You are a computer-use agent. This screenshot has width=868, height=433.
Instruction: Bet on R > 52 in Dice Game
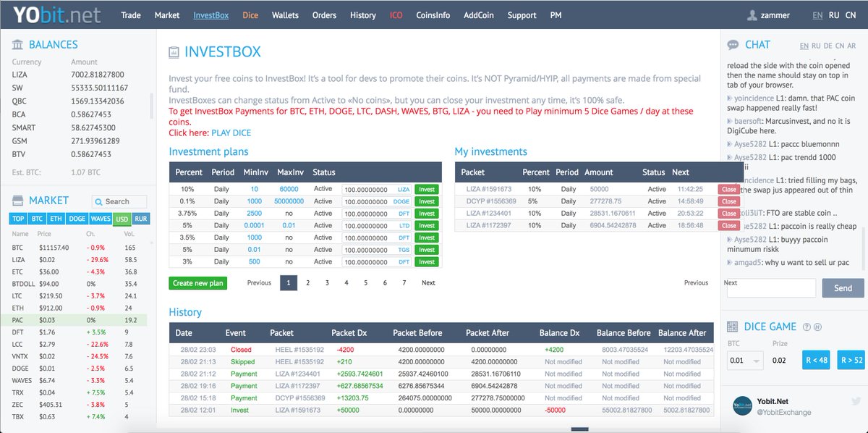[x=851, y=360]
